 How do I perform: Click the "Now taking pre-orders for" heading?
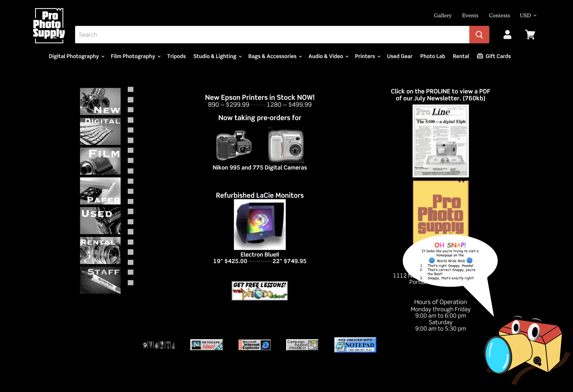pyautogui.click(x=260, y=118)
